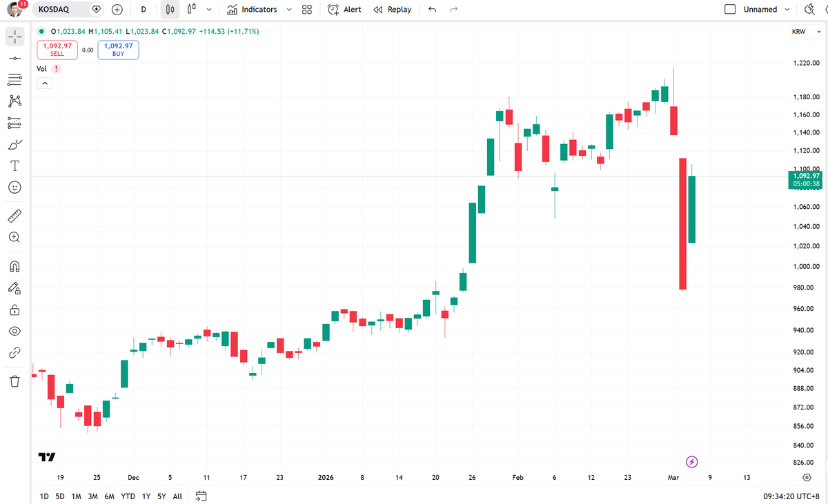The image size is (828, 504).
Task: Select the All time range
Action: click(x=177, y=496)
